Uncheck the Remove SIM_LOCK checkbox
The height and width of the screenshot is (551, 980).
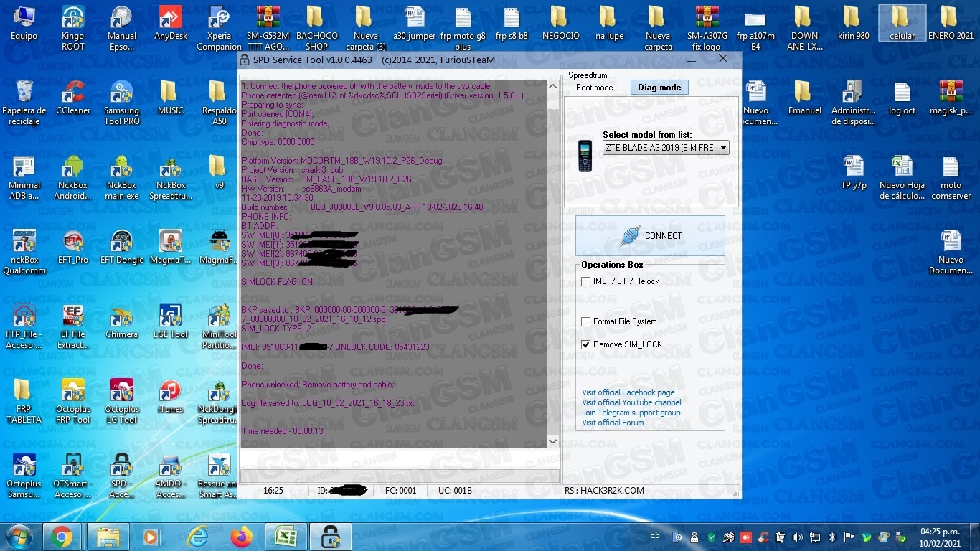click(x=586, y=345)
